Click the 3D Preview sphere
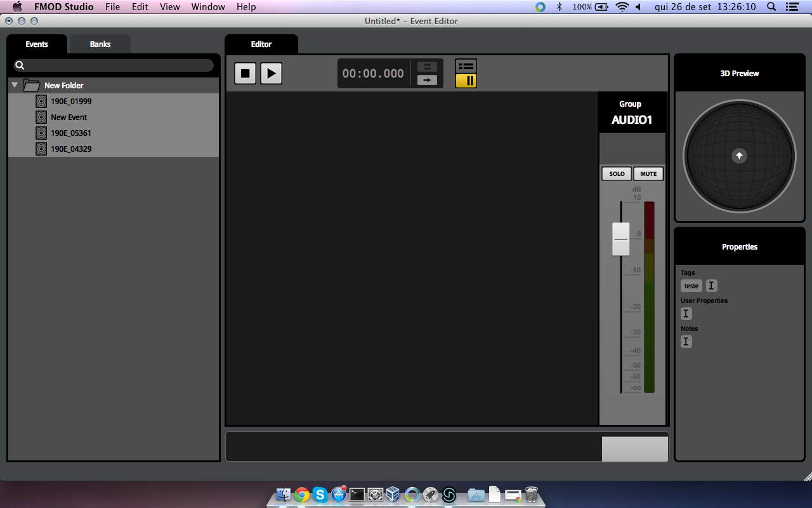The width and height of the screenshot is (812, 508). (739, 156)
